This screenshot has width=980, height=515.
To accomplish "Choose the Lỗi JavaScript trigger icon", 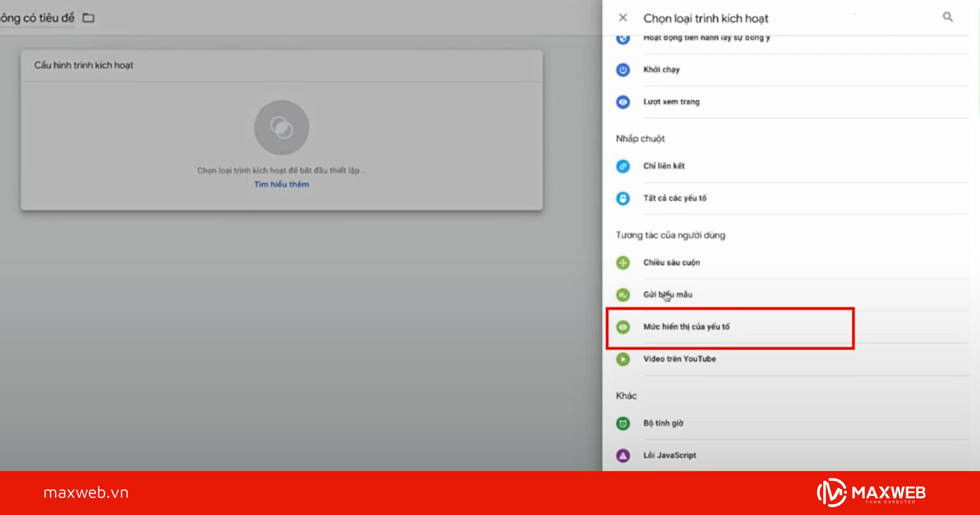I will (623, 456).
